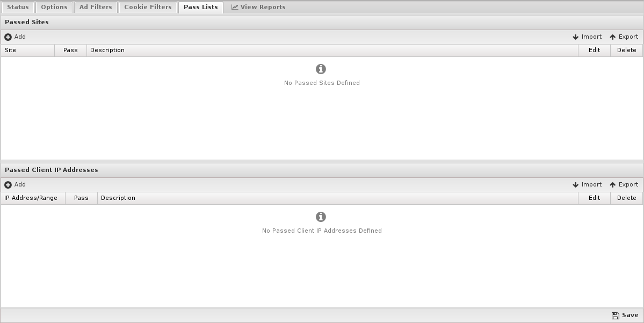
Task: Add a Passed Client IP Address
Action: click(x=15, y=184)
